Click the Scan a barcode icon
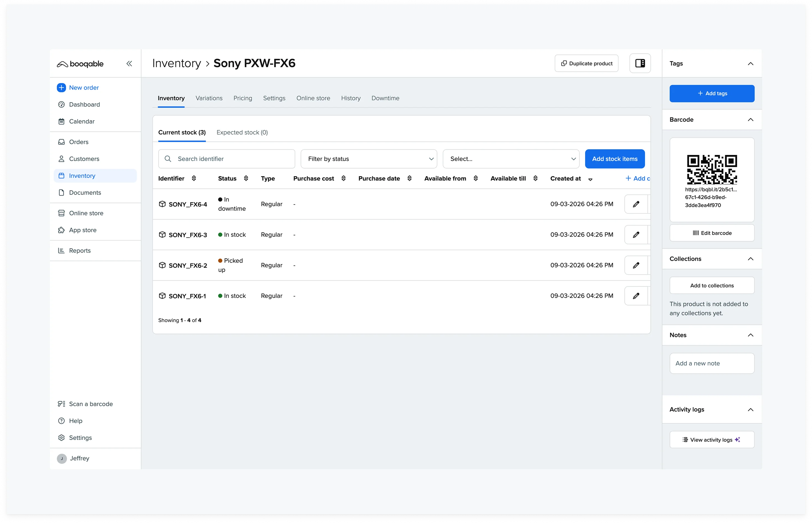 [61, 404]
